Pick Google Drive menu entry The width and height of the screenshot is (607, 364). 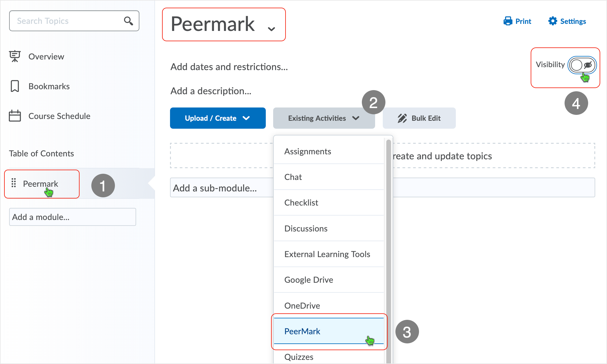point(329,280)
